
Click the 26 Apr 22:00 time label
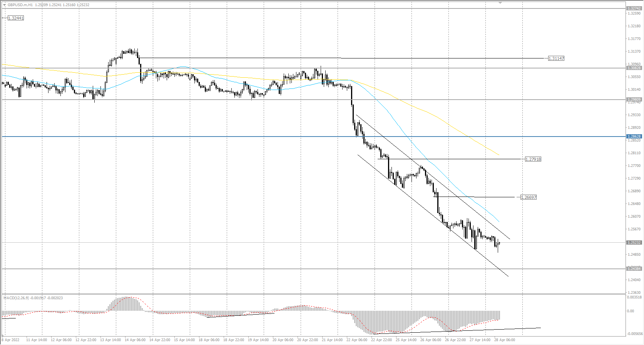(455, 340)
